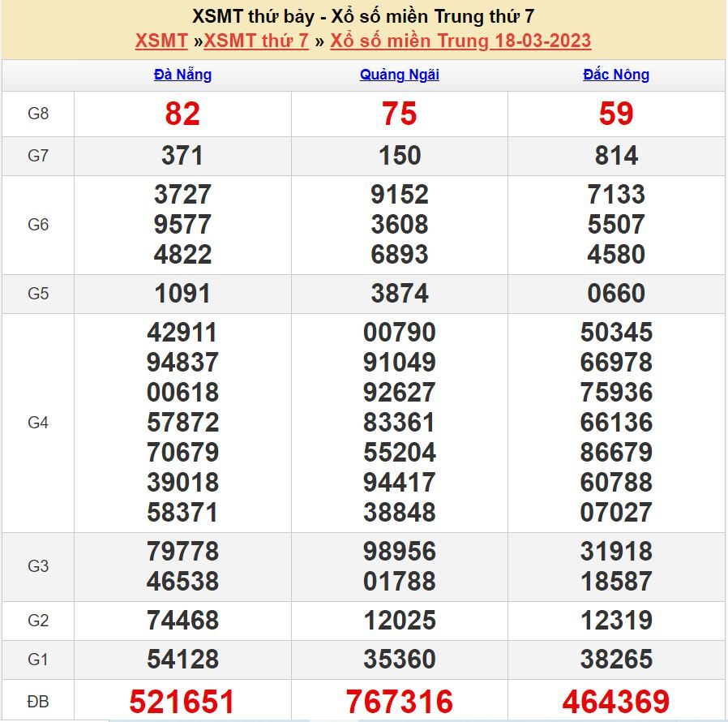Click the G2 row label
Image resolution: width=728 pixels, height=722 pixels.
click(38, 621)
